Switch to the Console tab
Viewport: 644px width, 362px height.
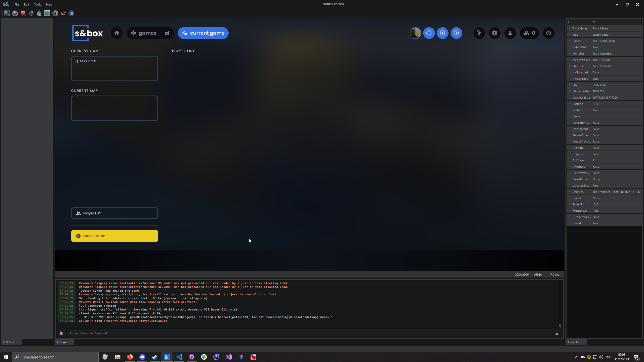[64, 342]
